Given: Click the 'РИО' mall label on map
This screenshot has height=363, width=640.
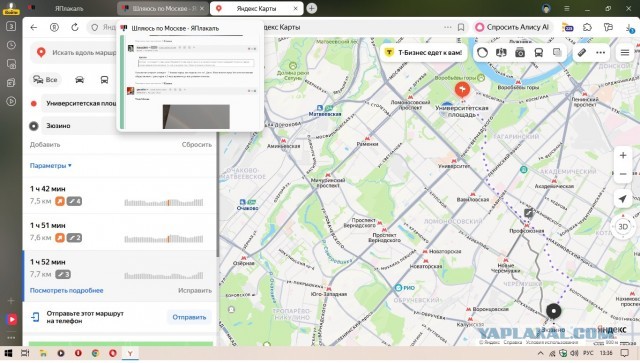Looking at the screenshot, I should click(405, 287).
